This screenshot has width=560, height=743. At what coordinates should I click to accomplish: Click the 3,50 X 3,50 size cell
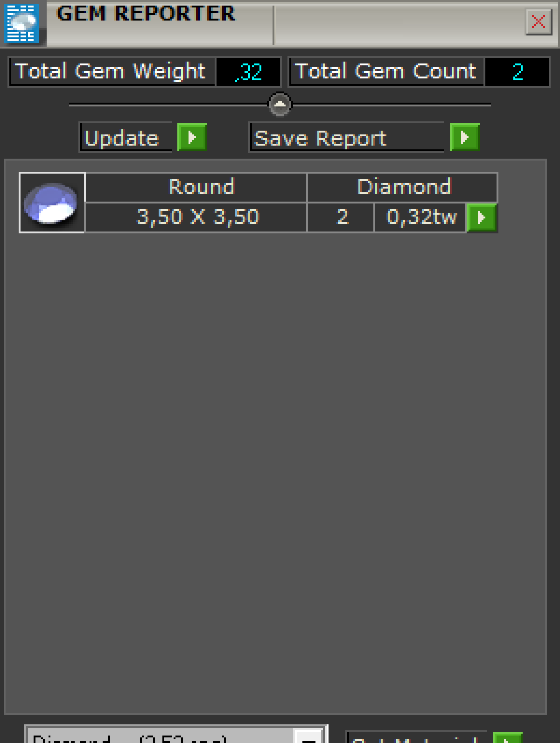pos(196,217)
